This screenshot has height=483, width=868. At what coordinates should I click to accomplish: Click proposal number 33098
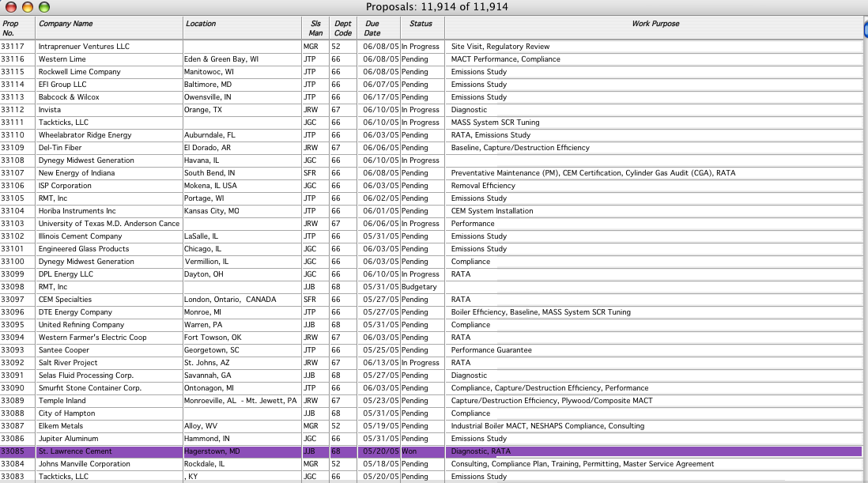[13, 287]
